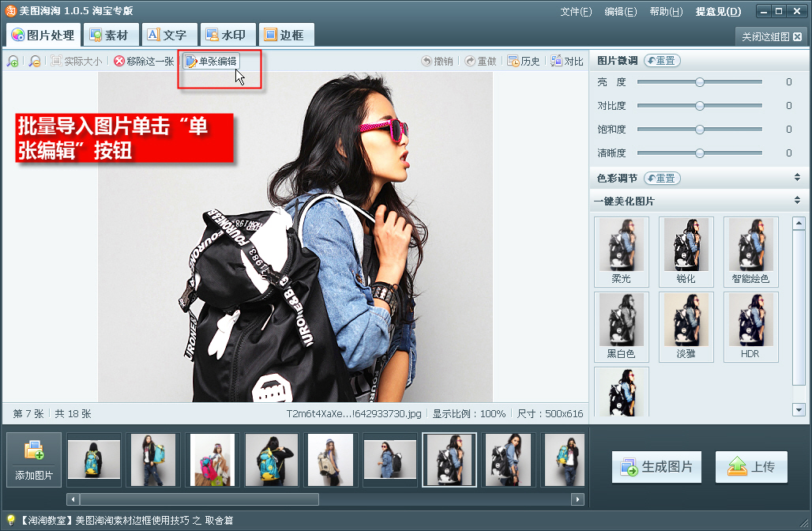This screenshot has height=531, width=812.
Task: Open the 提意见(D) feedback menu
Action: pyautogui.click(x=718, y=11)
